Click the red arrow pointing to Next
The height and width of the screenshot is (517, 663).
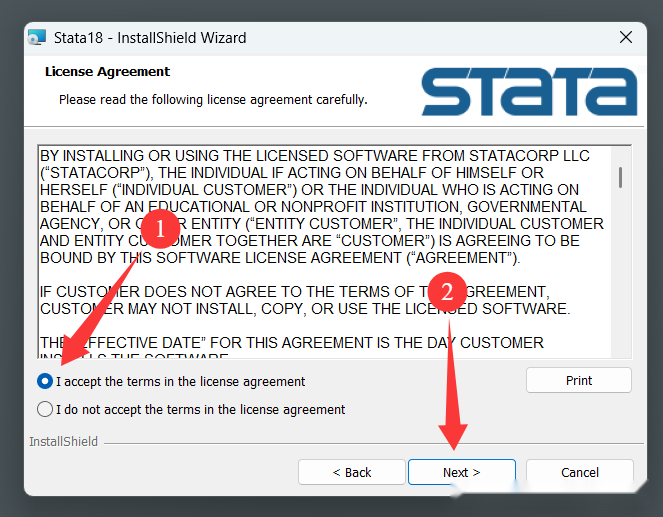(x=452, y=385)
